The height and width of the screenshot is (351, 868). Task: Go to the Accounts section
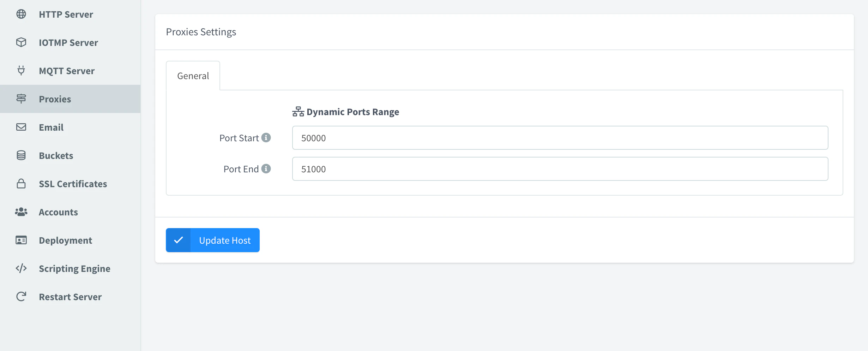(70, 212)
